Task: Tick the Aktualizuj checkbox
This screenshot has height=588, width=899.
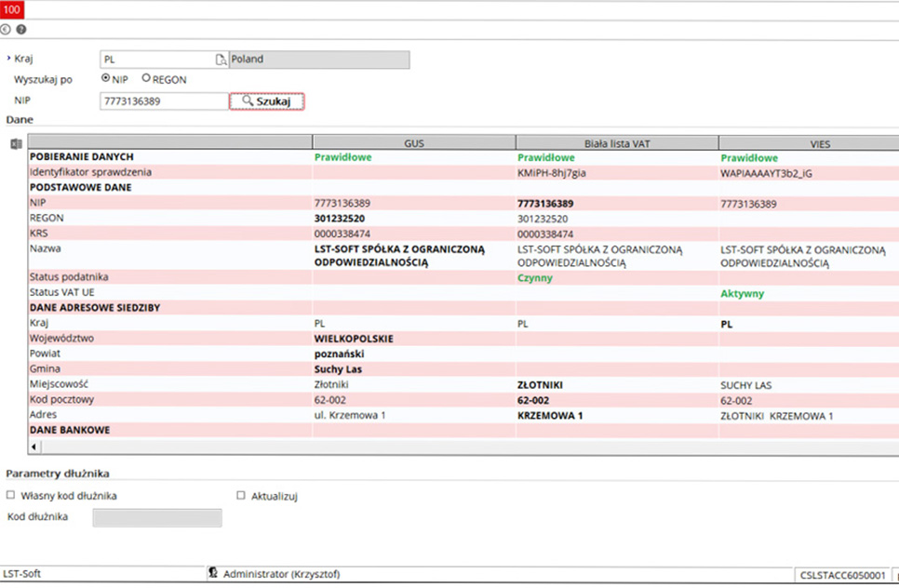Action: pyautogui.click(x=241, y=496)
